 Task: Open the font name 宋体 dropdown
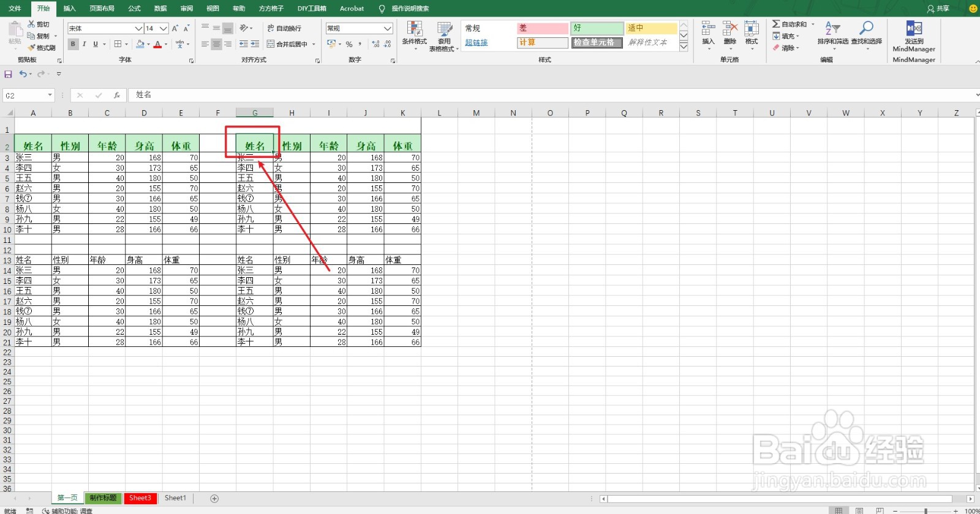[138, 29]
